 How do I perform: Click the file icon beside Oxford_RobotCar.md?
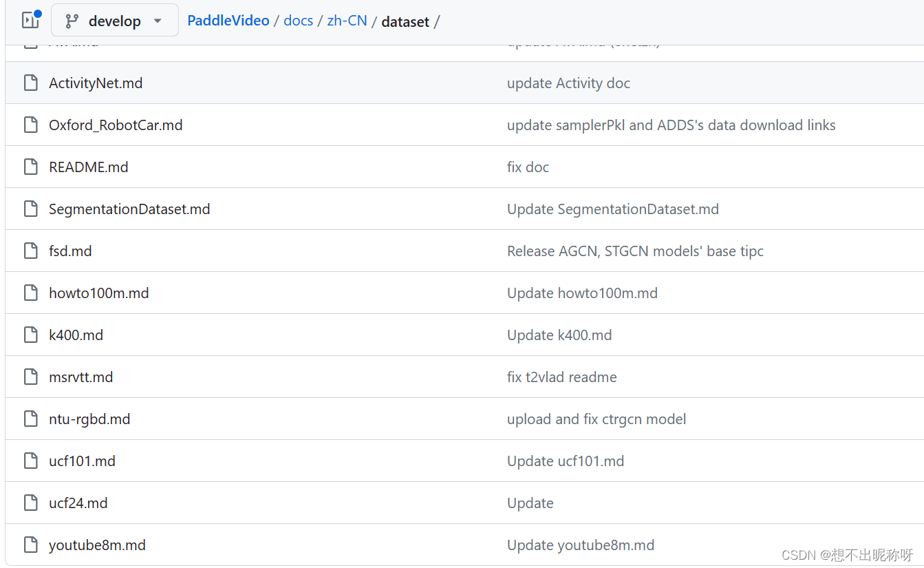coord(31,125)
